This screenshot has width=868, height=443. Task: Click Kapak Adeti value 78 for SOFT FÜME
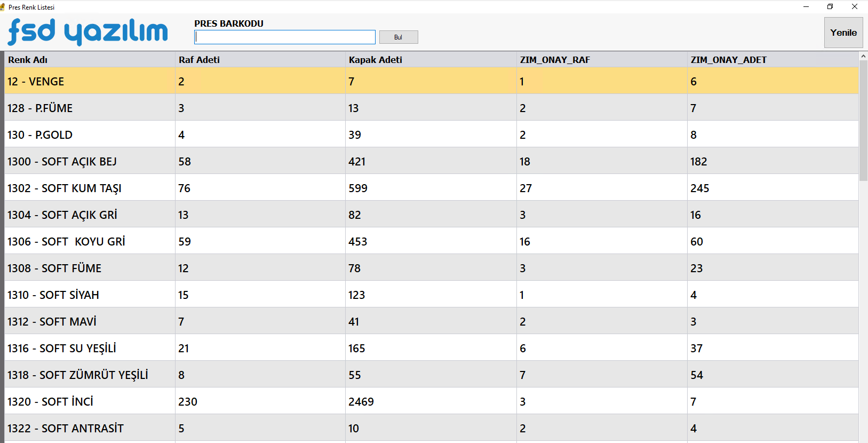(x=355, y=268)
